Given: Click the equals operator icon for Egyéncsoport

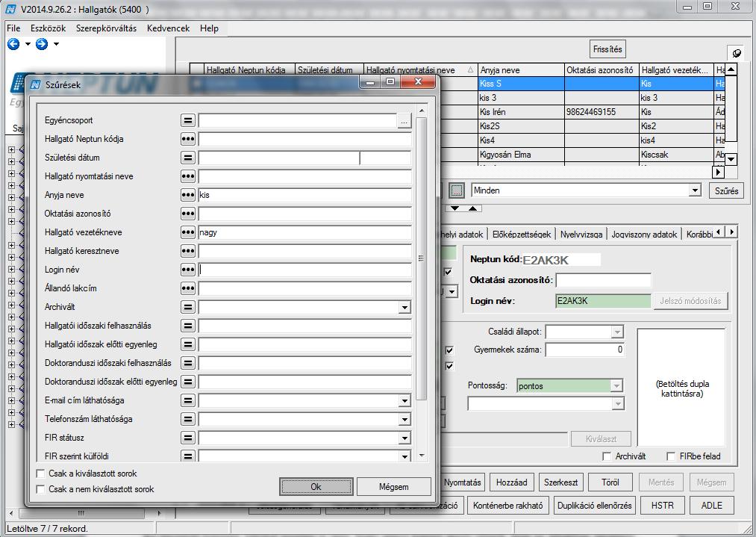Looking at the screenshot, I should pyautogui.click(x=187, y=120).
